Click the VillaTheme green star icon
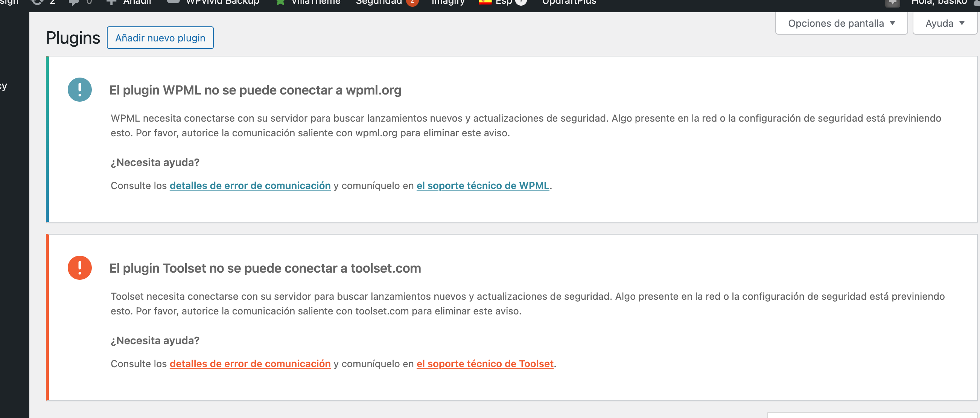 [280, 2]
